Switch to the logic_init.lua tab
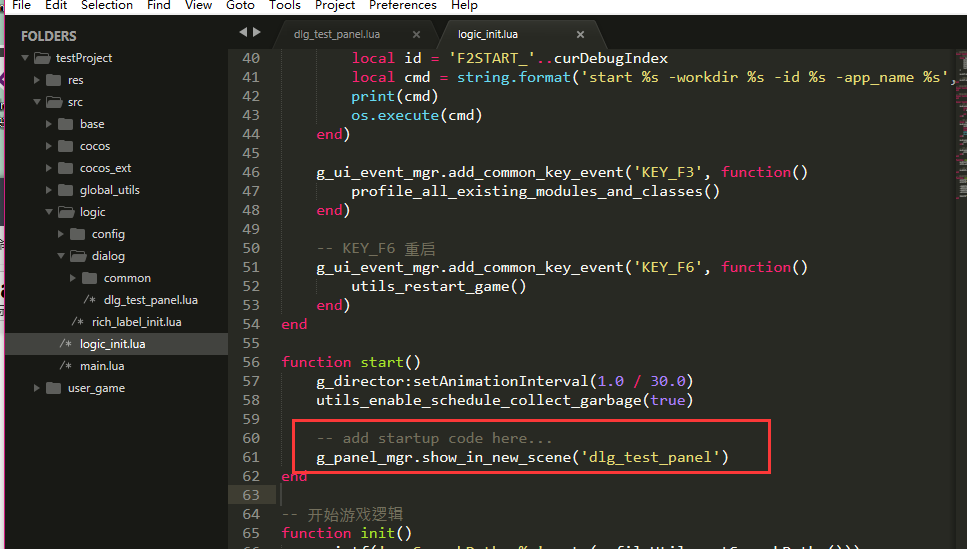 click(488, 35)
